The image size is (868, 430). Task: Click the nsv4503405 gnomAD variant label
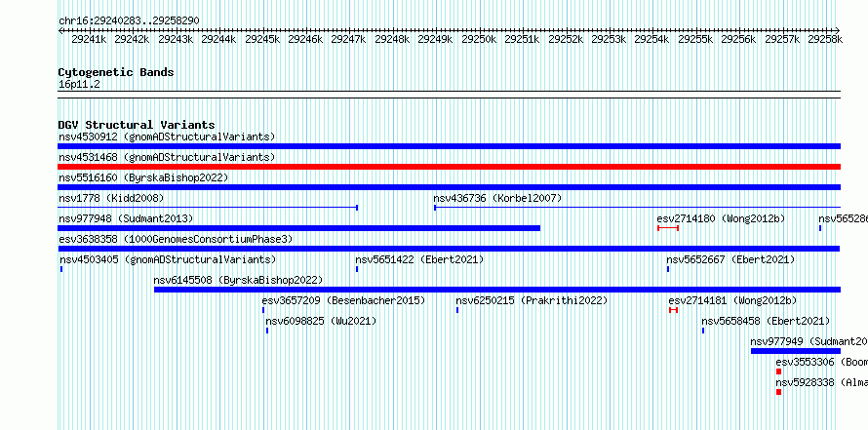(167, 259)
